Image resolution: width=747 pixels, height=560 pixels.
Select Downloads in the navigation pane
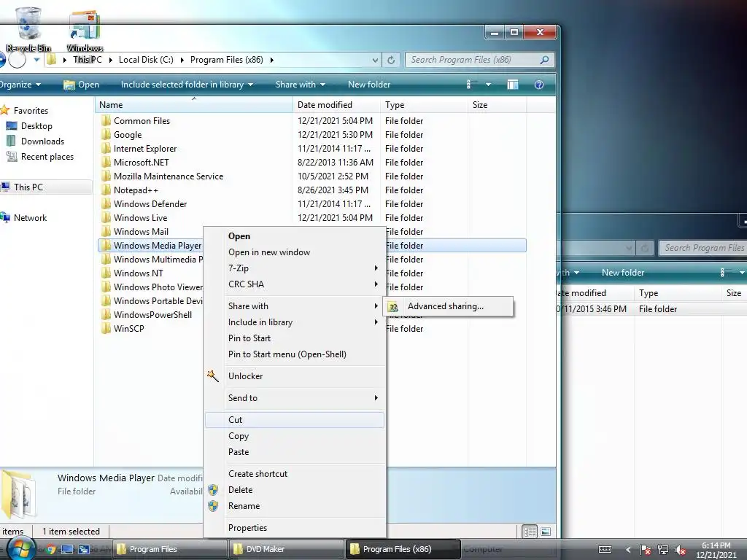click(x=42, y=141)
